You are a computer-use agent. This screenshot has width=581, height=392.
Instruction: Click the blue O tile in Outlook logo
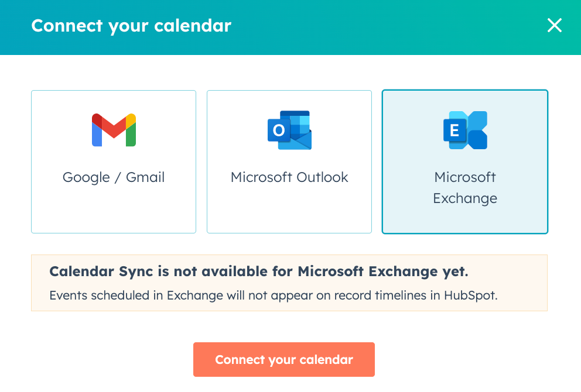pos(279,130)
